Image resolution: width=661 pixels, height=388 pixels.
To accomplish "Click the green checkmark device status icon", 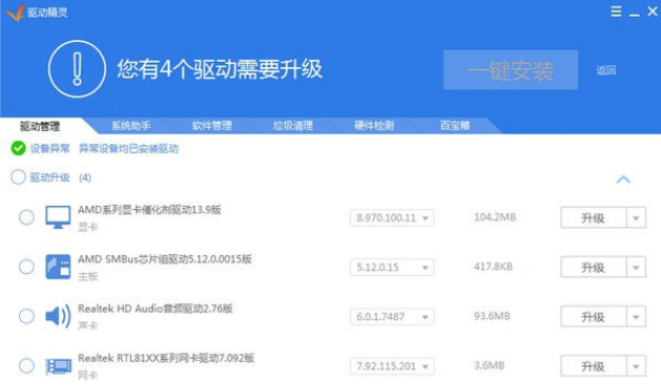I will point(18,148).
